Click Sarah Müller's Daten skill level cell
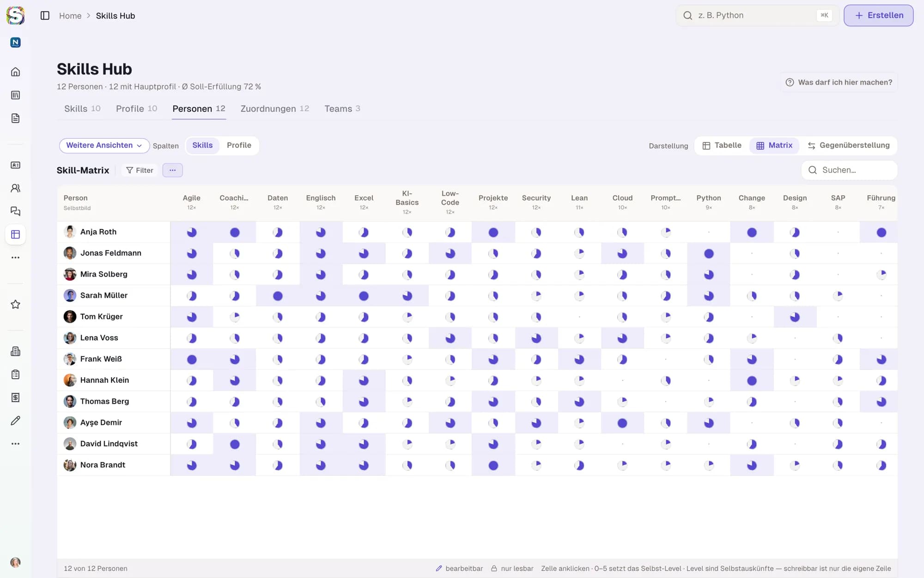Image resolution: width=924 pixels, height=578 pixels. click(x=278, y=296)
